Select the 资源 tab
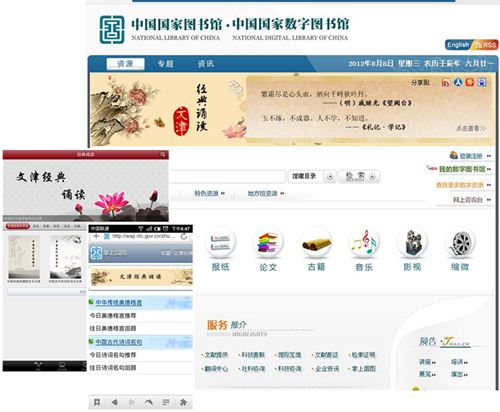 [x=125, y=64]
